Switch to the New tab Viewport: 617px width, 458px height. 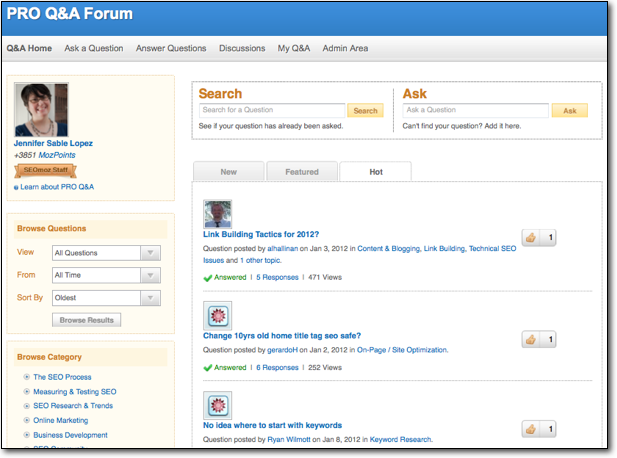tap(228, 172)
